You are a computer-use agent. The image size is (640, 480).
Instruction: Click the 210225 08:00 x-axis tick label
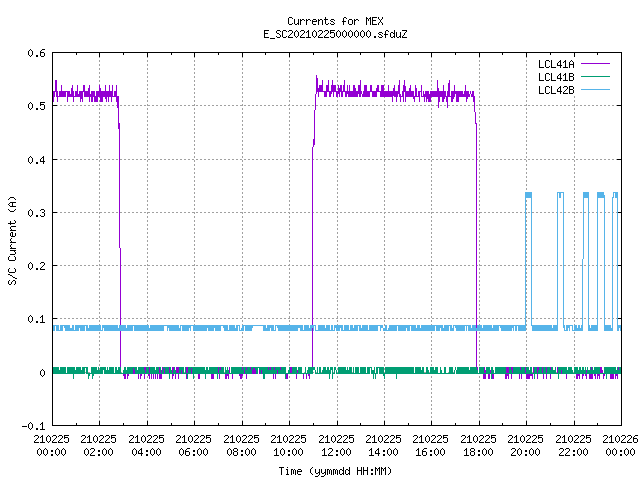pos(241,446)
